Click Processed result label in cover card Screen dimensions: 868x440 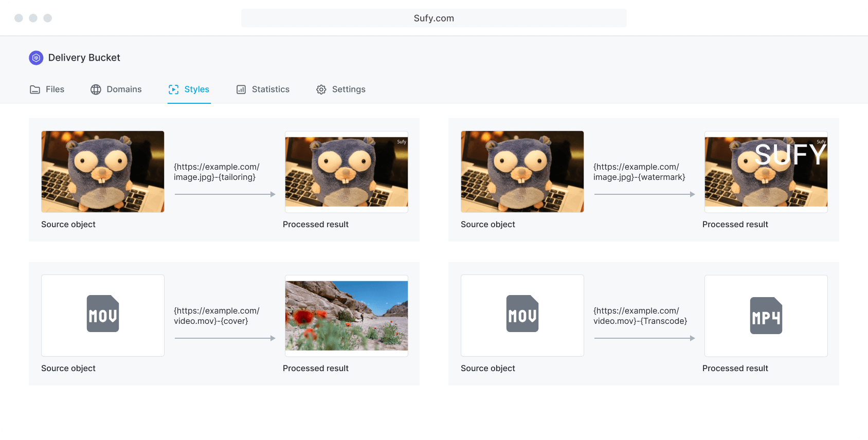coord(316,369)
